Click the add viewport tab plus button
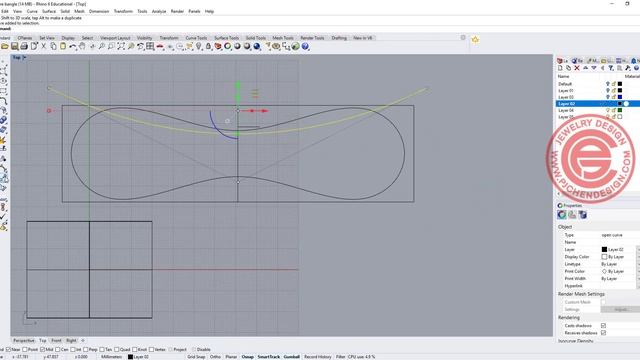 click(83, 340)
